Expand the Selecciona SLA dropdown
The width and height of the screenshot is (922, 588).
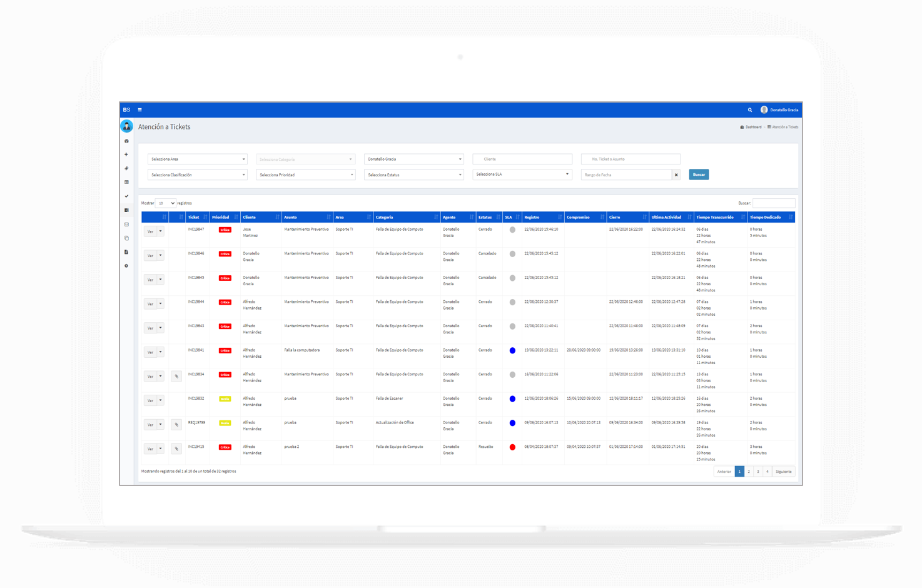point(522,175)
